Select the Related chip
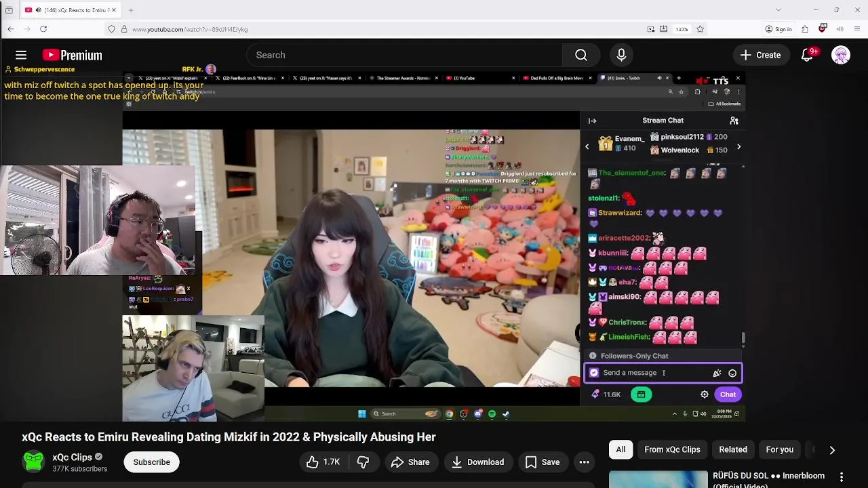The image size is (868, 488). coord(733,449)
